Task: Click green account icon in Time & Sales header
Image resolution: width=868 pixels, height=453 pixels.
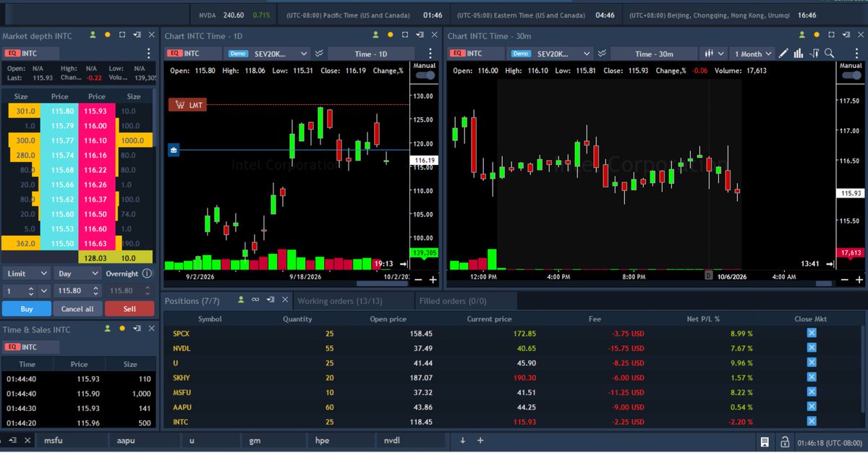Action: click(x=108, y=329)
